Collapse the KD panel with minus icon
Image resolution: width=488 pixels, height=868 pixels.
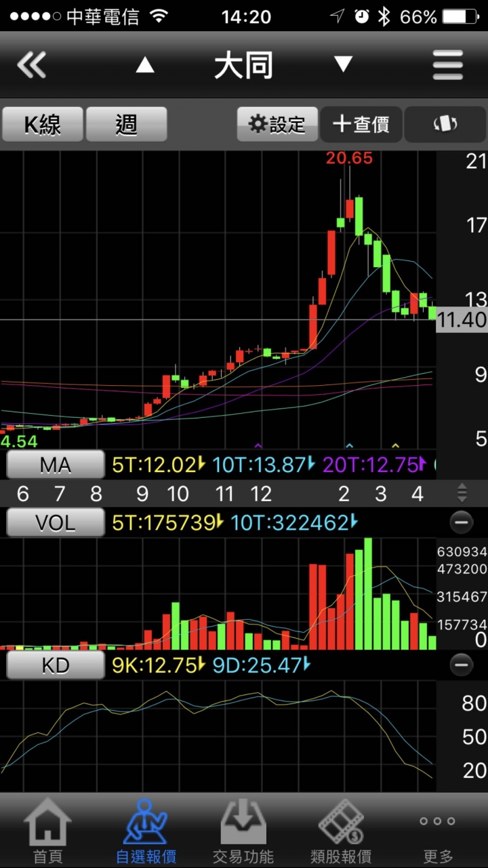pos(462,666)
